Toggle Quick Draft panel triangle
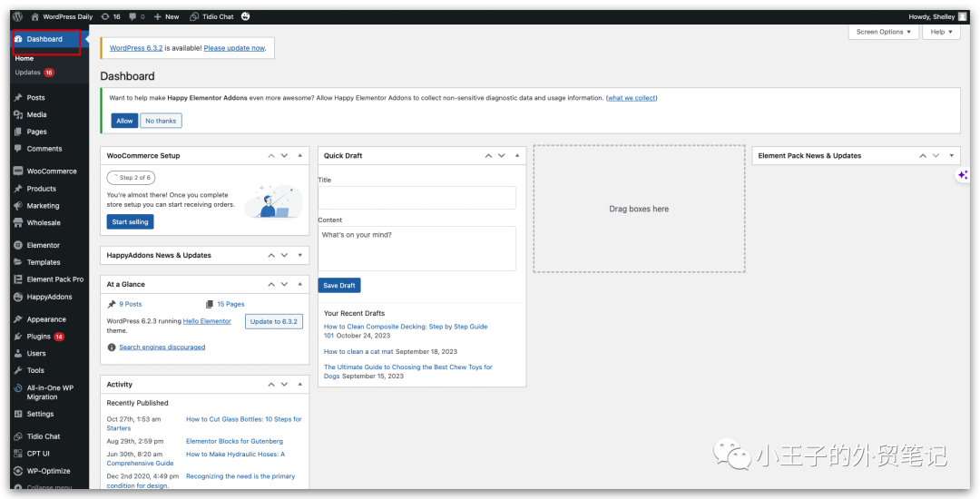 click(x=517, y=155)
